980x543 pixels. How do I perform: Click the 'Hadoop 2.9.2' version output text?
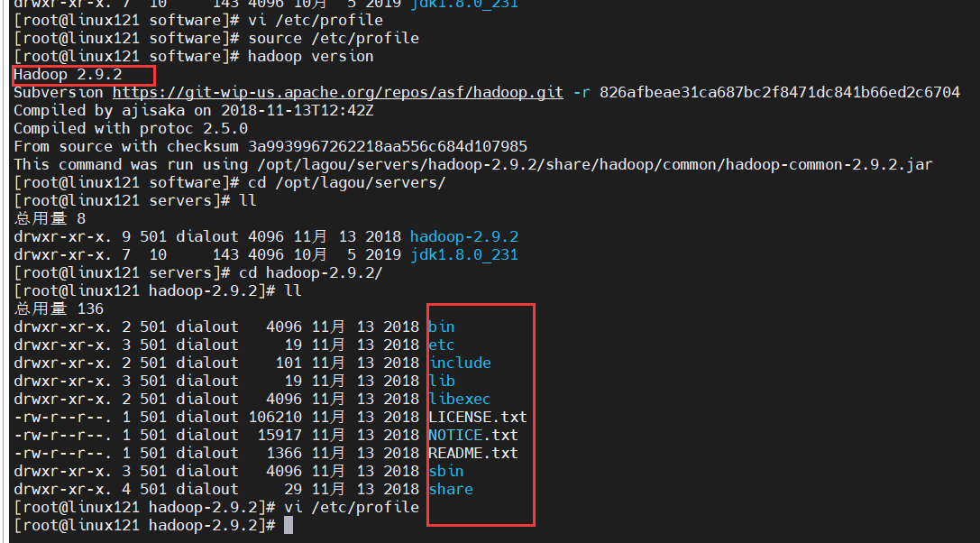coord(68,75)
